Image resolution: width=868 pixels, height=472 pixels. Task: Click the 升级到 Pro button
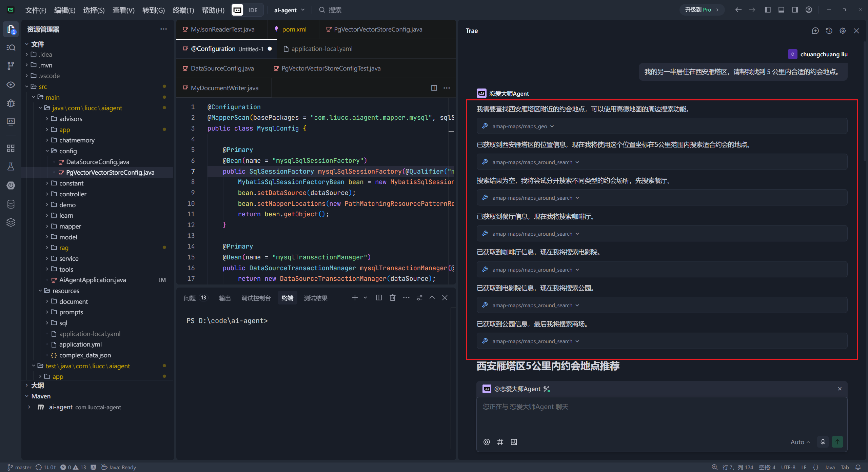tap(702, 10)
